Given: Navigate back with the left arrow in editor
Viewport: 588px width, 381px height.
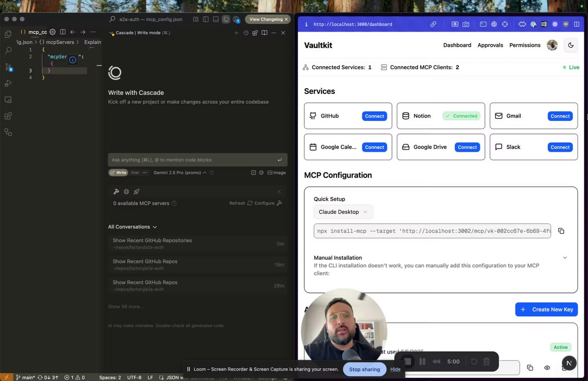Looking at the screenshot, I should 73,32.
